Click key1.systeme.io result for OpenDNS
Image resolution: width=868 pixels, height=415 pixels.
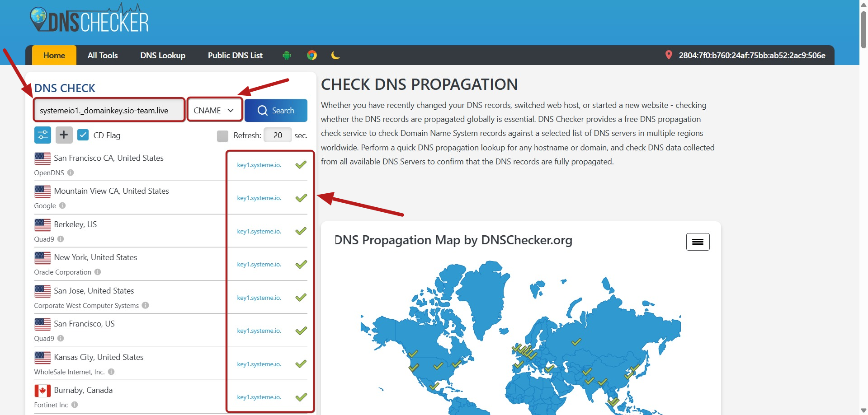pyautogui.click(x=259, y=165)
